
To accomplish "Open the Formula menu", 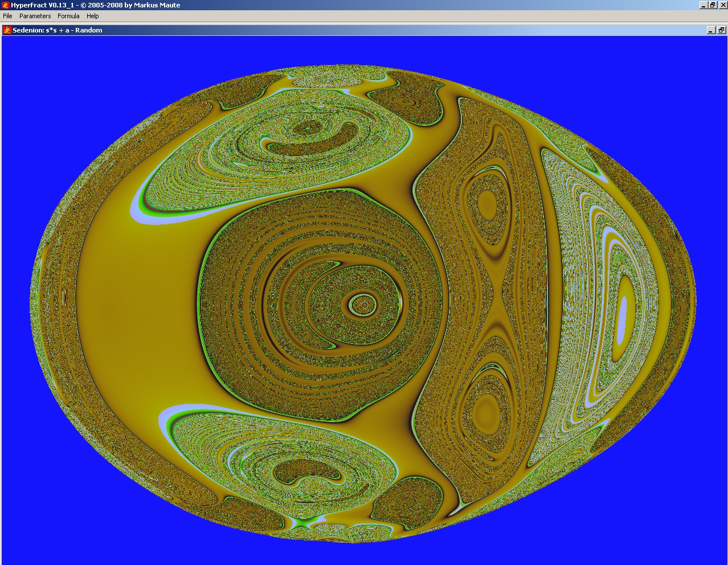I will [68, 16].
